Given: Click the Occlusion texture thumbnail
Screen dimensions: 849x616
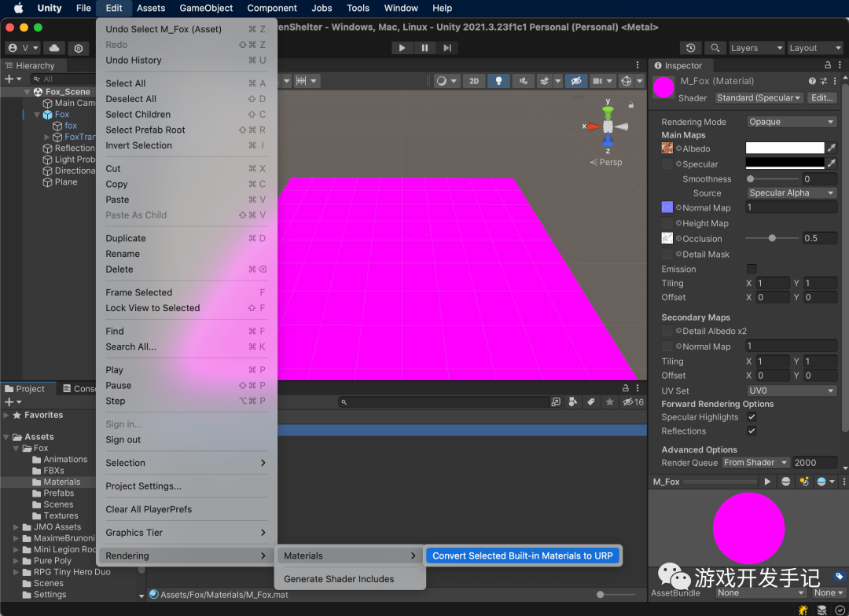Looking at the screenshot, I should coord(667,238).
